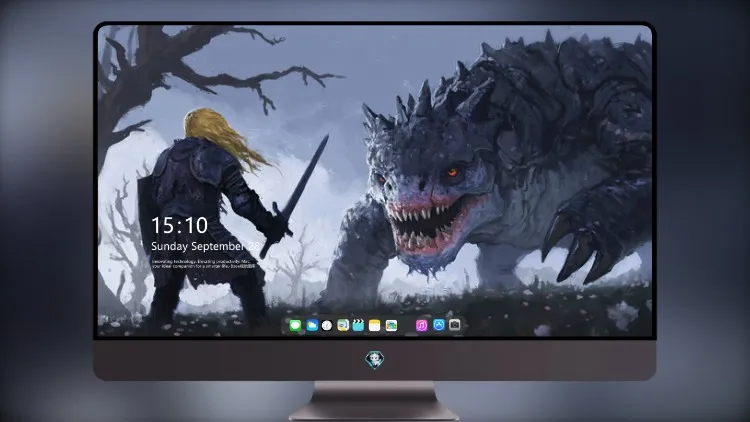750x422 pixels.
Task: Click the empty dock gap before Music
Action: 407,325
